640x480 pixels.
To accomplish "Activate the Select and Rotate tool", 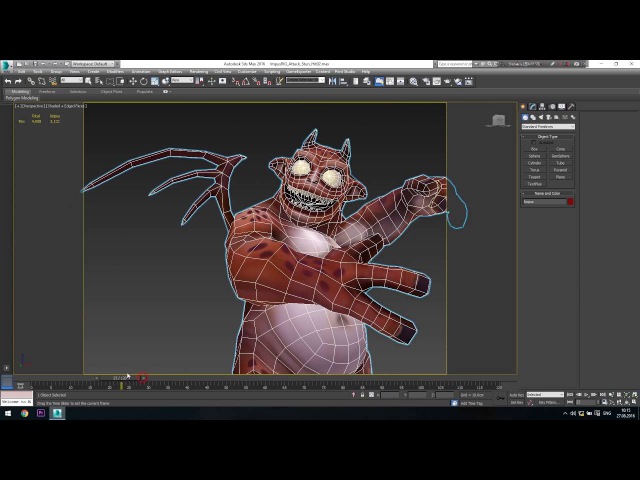I will tap(143, 82).
